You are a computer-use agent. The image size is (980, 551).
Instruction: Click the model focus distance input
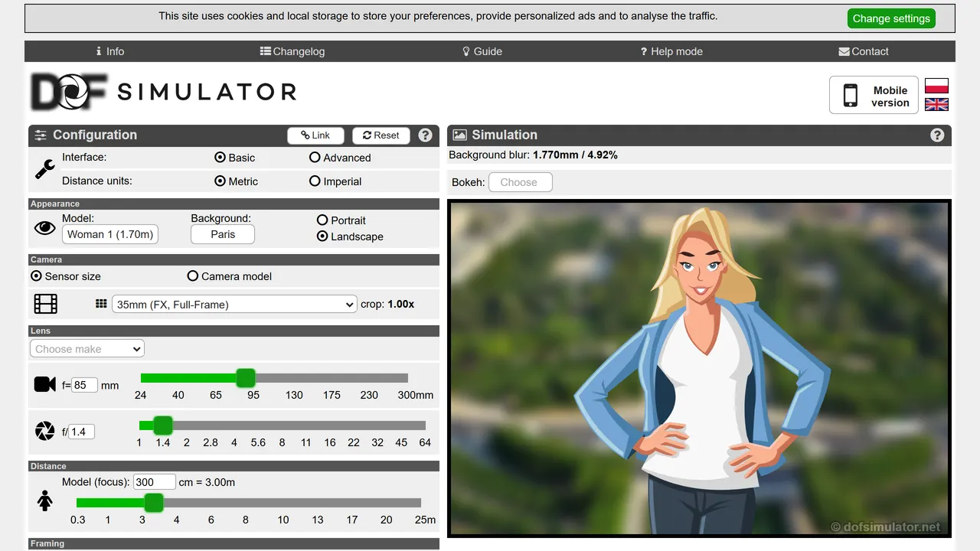pyautogui.click(x=154, y=482)
